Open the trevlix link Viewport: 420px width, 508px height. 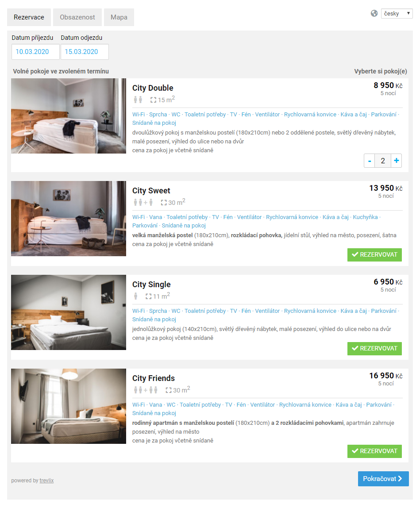click(46, 481)
